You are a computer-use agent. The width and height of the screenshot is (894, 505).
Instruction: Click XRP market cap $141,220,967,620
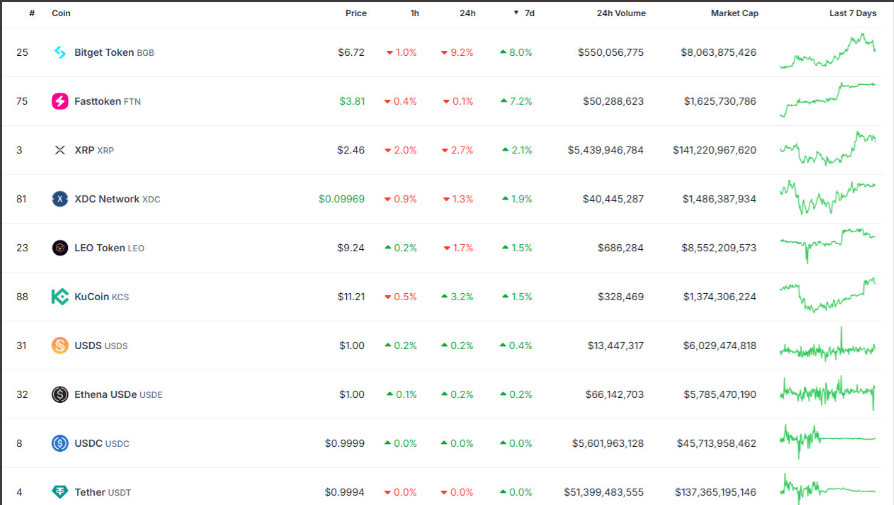(714, 150)
